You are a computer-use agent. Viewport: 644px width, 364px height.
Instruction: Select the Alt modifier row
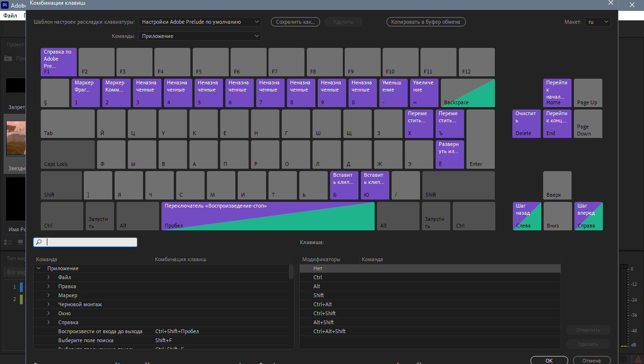click(430, 286)
